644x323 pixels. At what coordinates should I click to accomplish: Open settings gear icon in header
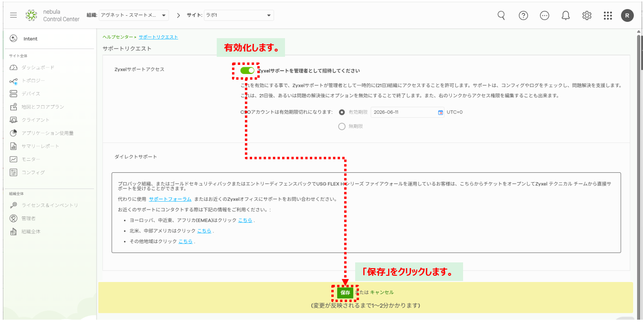(587, 15)
